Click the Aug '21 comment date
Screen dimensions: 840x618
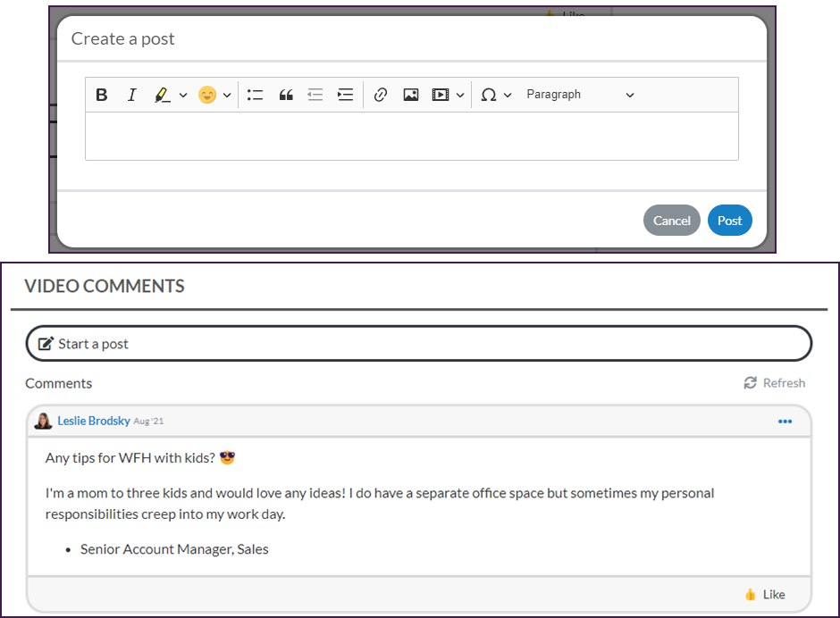point(148,422)
